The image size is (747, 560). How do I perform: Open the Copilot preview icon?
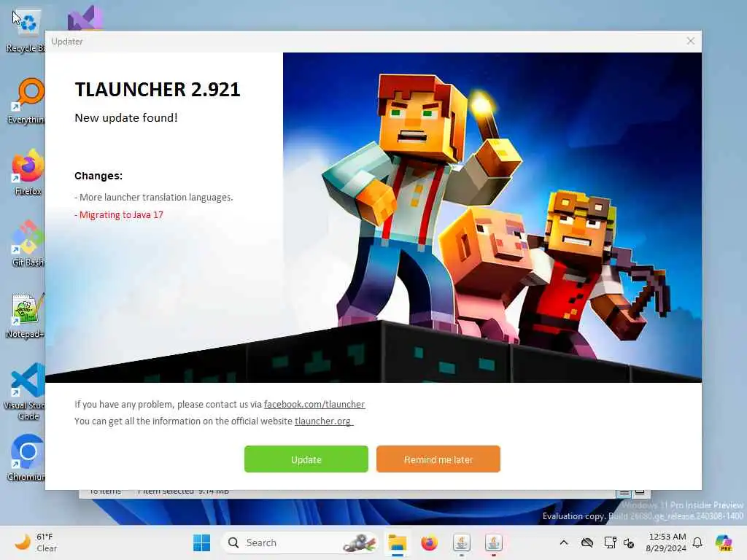pyautogui.click(x=724, y=542)
